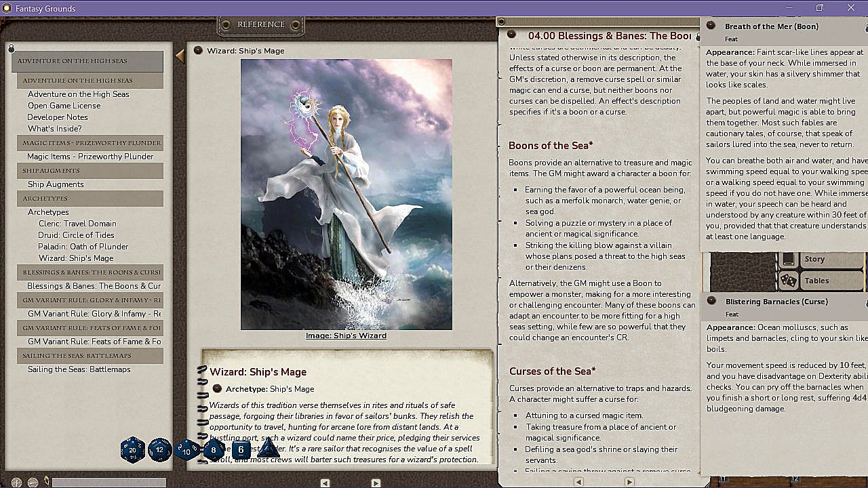Open the Open Game License page
The height and width of the screenshot is (488, 868).
64,106
